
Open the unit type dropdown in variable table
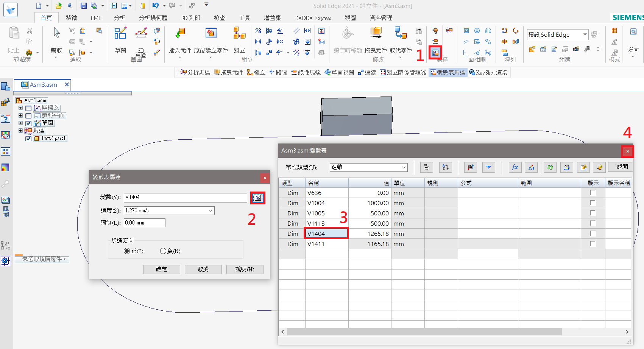tap(404, 167)
